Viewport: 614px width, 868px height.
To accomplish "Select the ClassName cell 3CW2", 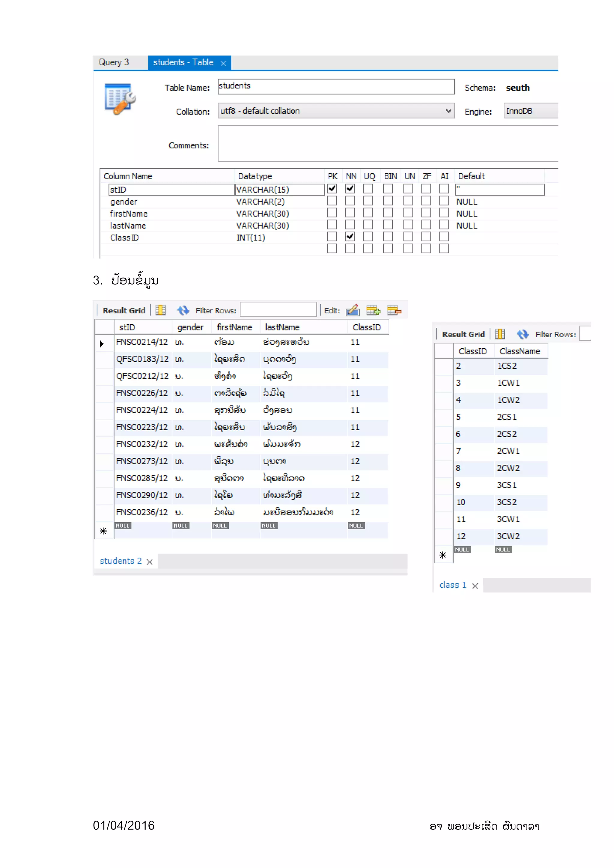I will coord(521,536).
